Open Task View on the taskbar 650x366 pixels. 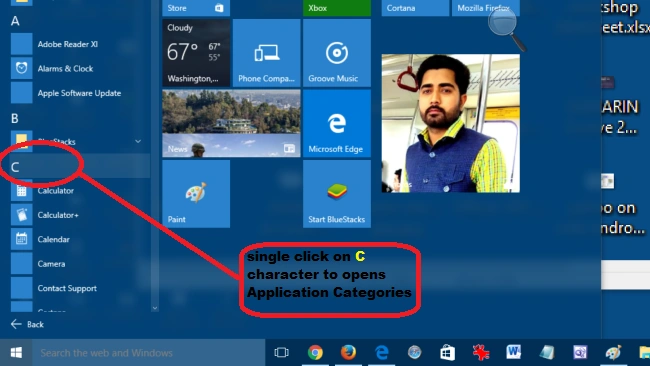(x=281, y=353)
